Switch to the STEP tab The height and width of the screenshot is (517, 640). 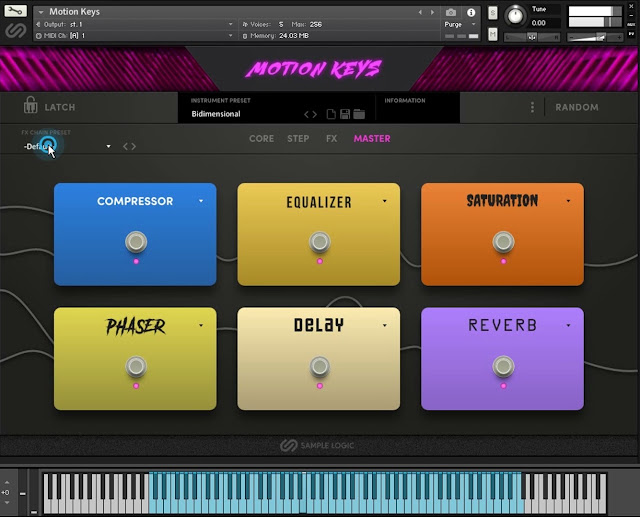(x=298, y=139)
